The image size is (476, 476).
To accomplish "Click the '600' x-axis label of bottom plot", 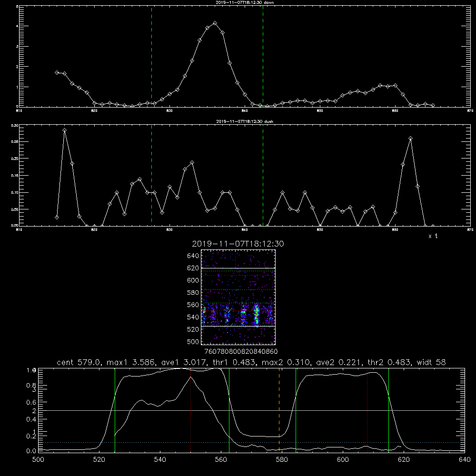I will (343, 460).
